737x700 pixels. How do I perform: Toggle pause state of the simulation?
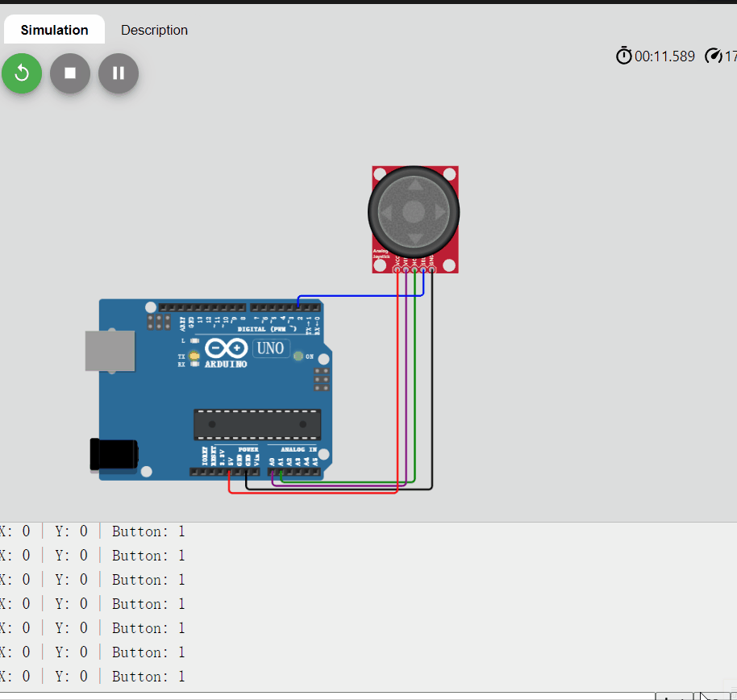118,73
